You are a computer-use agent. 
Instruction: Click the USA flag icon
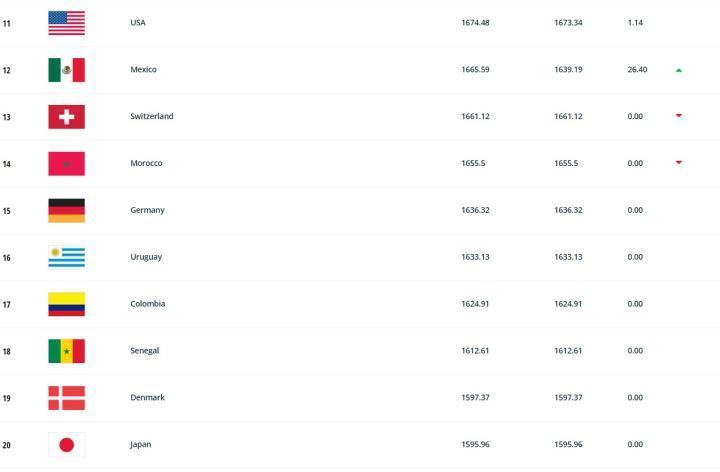click(x=66, y=23)
